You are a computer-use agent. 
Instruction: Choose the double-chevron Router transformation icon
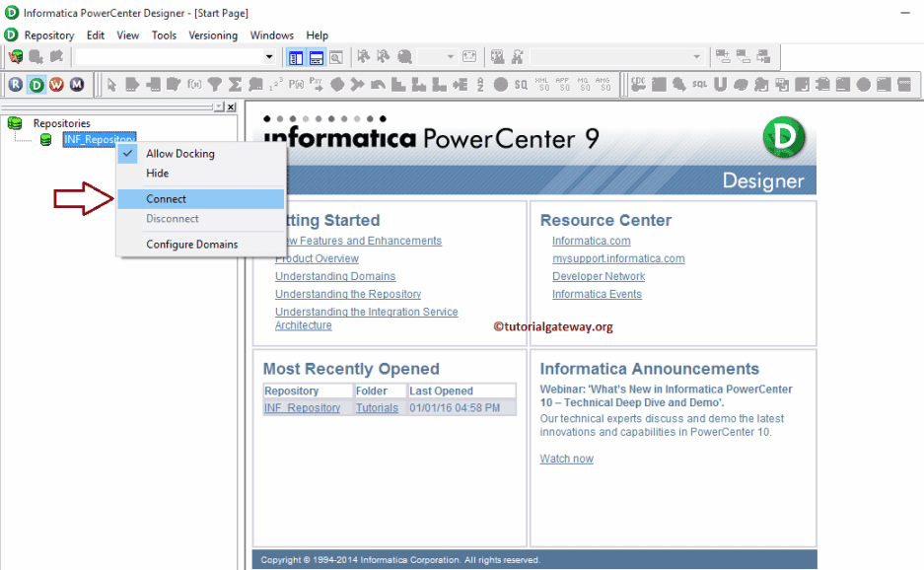[x=358, y=84]
